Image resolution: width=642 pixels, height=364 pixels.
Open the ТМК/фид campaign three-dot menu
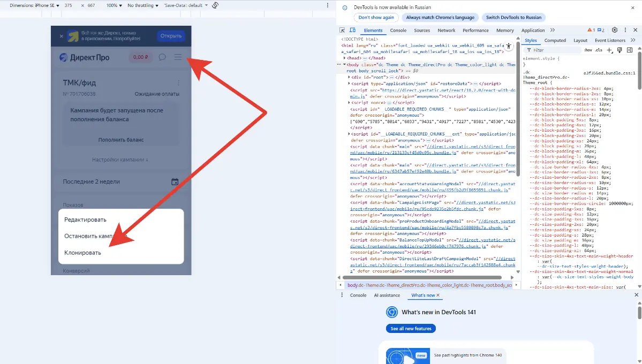click(x=178, y=83)
